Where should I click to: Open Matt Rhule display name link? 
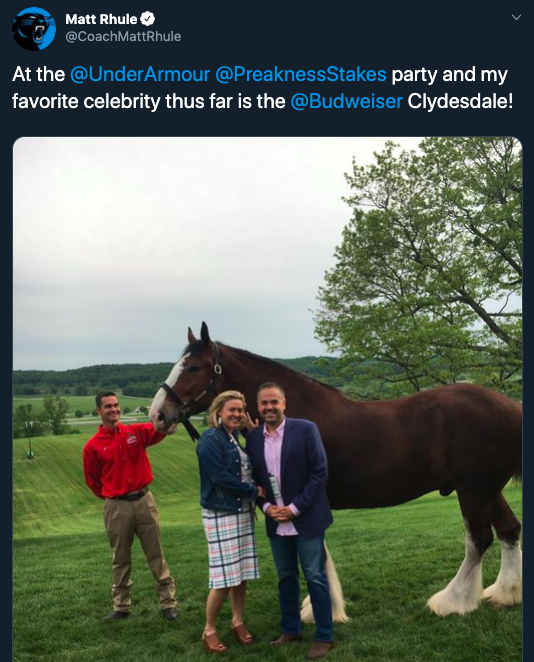click(101, 19)
